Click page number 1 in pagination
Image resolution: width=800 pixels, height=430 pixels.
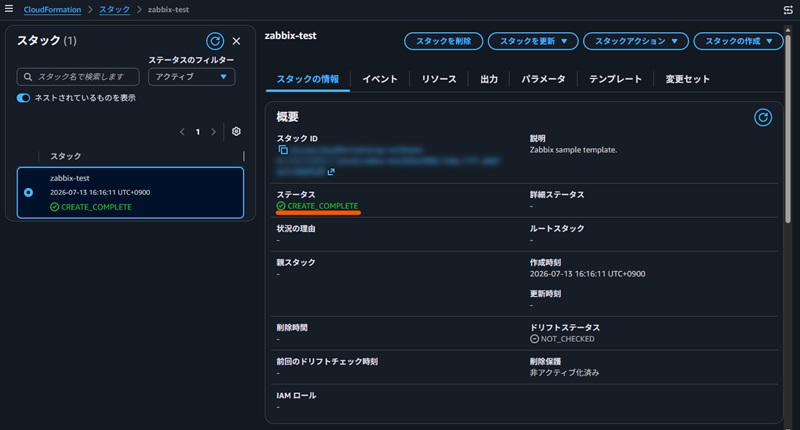coord(197,132)
